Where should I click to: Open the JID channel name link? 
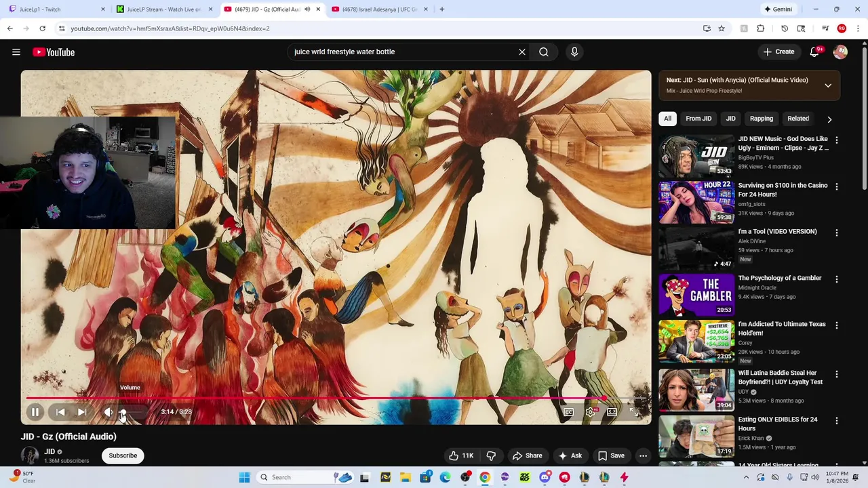tap(50, 451)
